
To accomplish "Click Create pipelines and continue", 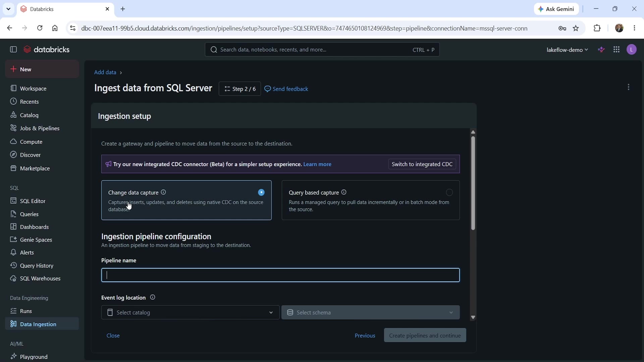I will 425,335.
